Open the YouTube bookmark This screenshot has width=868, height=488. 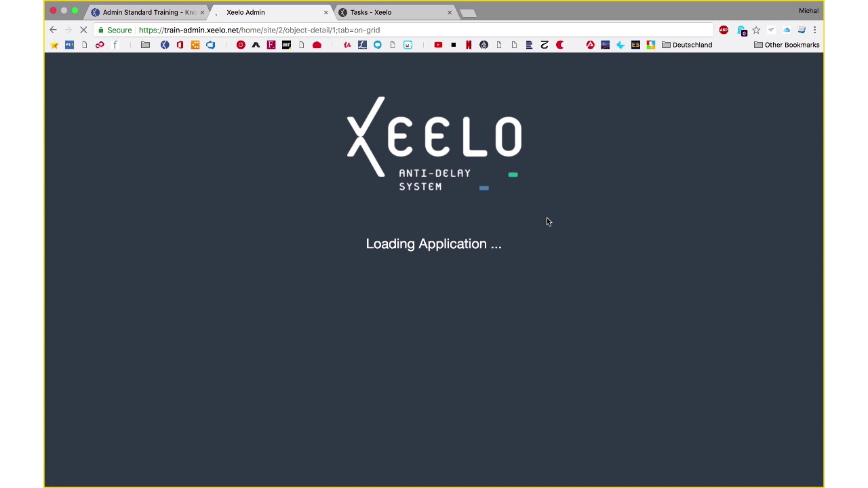pyautogui.click(x=438, y=45)
